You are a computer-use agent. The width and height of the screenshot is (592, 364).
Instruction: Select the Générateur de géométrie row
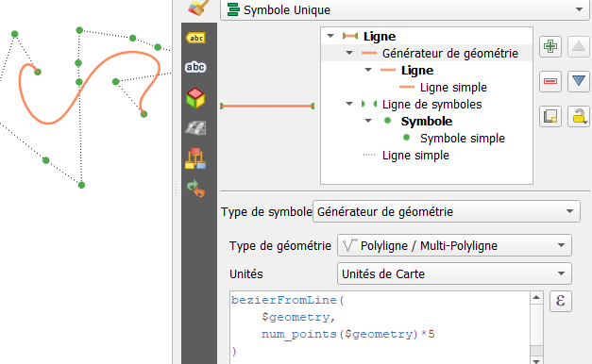pyautogui.click(x=427, y=53)
